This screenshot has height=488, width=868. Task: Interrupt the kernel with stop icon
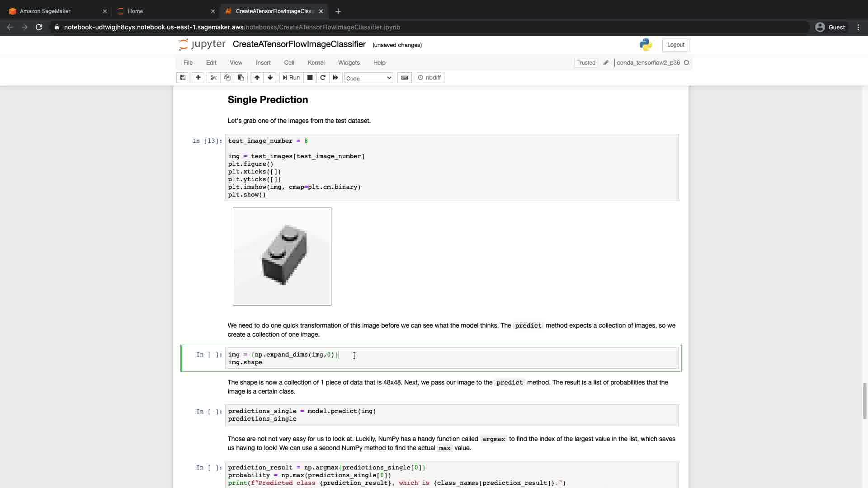point(310,78)
